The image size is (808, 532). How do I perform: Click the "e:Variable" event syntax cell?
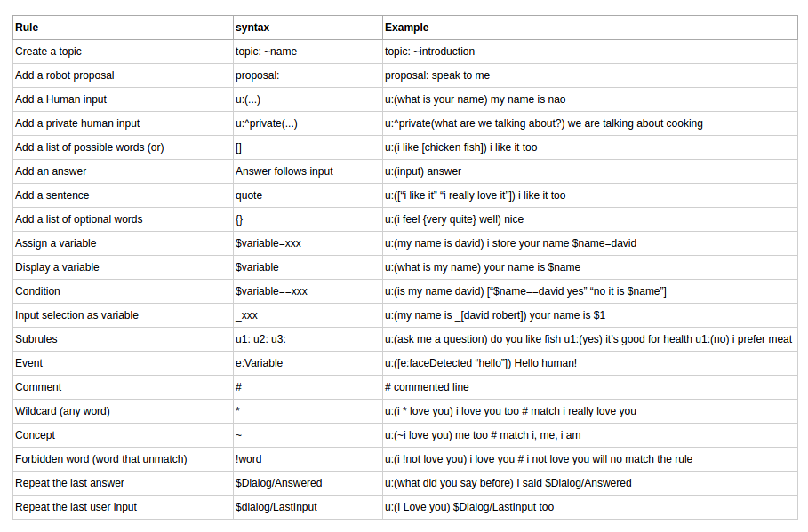coord(258,363)
